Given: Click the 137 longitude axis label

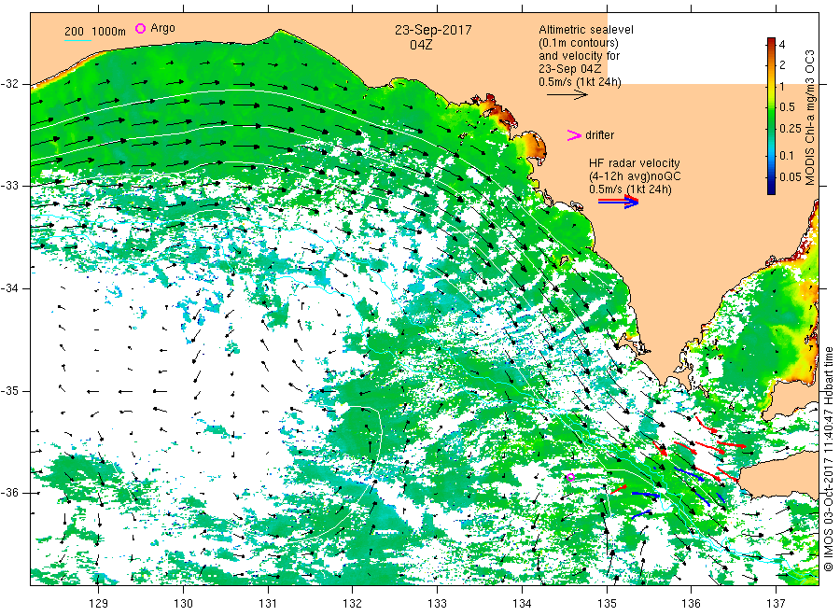Looking at the screenshot, I should click(776, 604).
